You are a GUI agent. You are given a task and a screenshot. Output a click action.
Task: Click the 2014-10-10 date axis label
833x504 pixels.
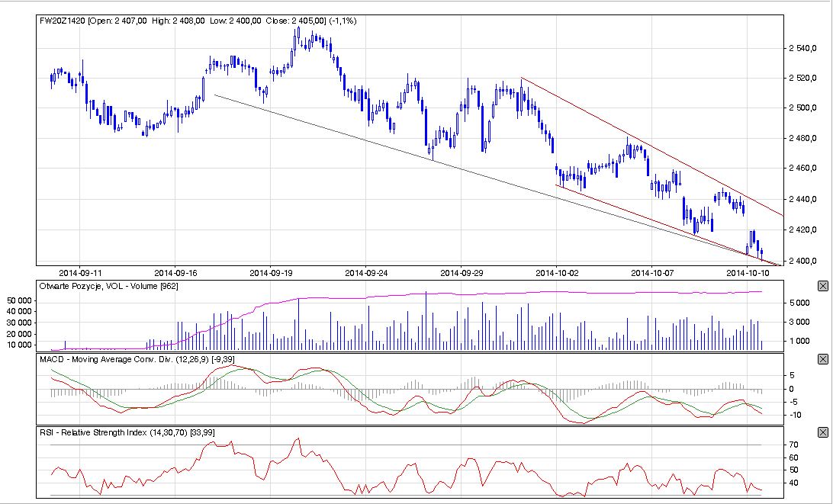pos(748,271)
